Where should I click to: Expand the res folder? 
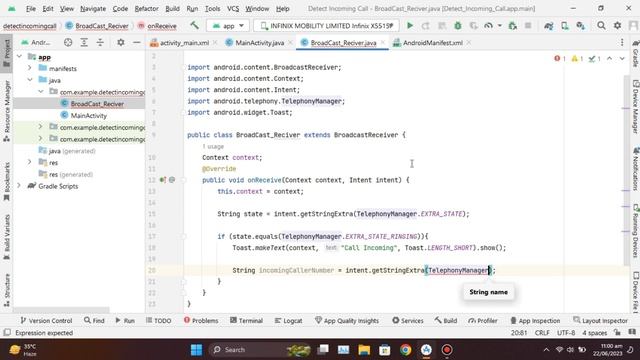30,162
